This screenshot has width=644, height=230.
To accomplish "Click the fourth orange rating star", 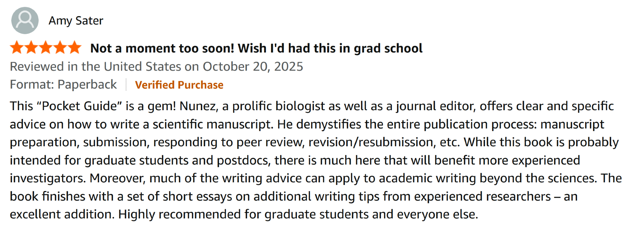I will click(60, 48).
